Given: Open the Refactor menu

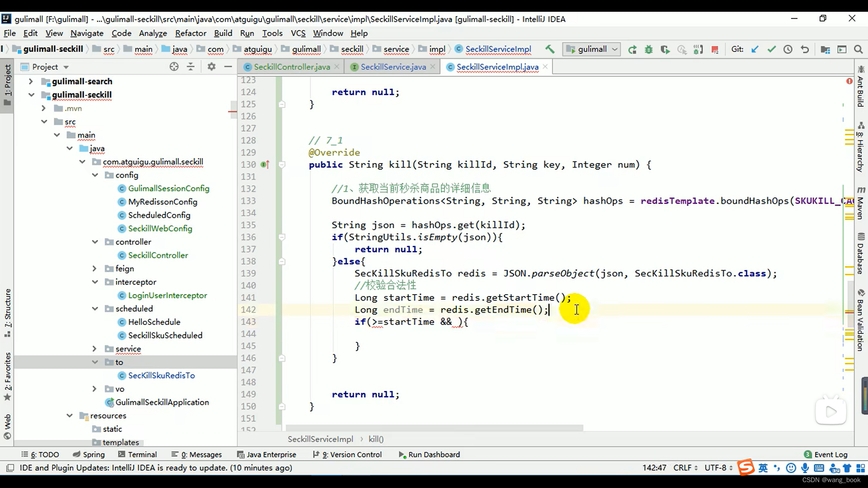Looking at the screenshot, I should pos(190,33).
